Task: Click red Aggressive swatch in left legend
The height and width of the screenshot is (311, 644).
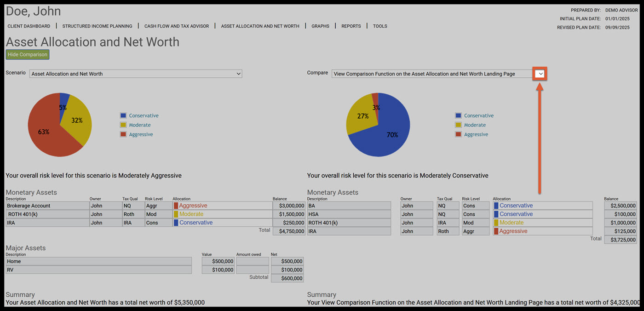Action: 123,134
